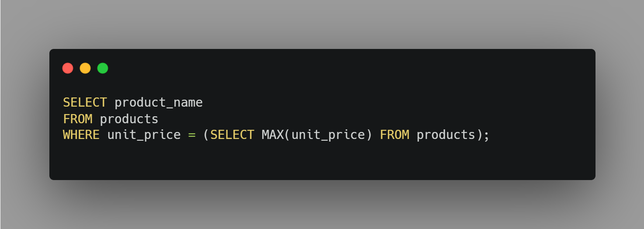Click the FROM keyword on the second line
Viewport: 644px width, 229px height.
tap(77, 119)
